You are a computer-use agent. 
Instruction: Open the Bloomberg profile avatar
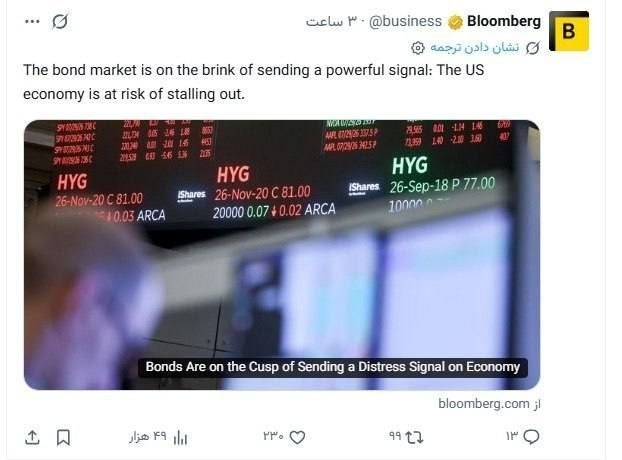coord(569,31)
